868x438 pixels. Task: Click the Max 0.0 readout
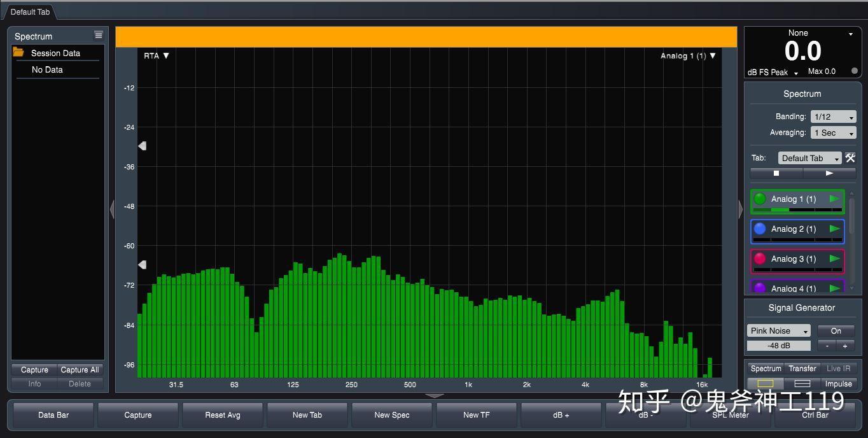point(822,71)
